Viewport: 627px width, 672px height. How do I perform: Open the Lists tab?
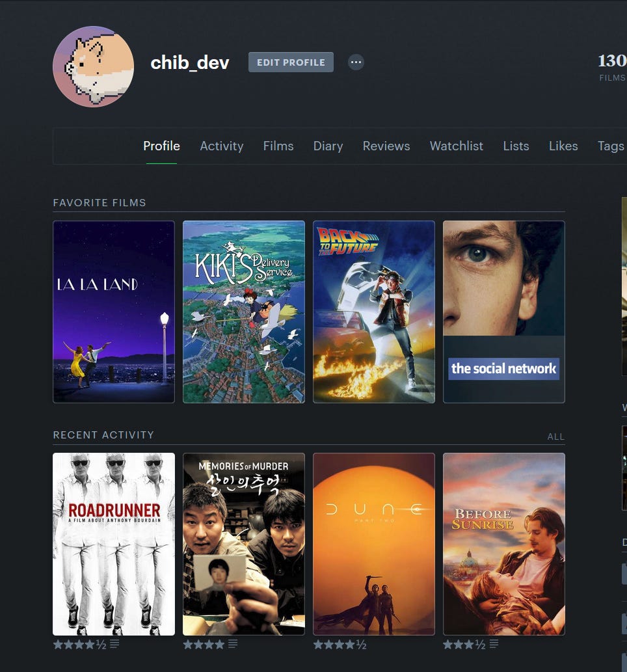(x=516, y=146)
